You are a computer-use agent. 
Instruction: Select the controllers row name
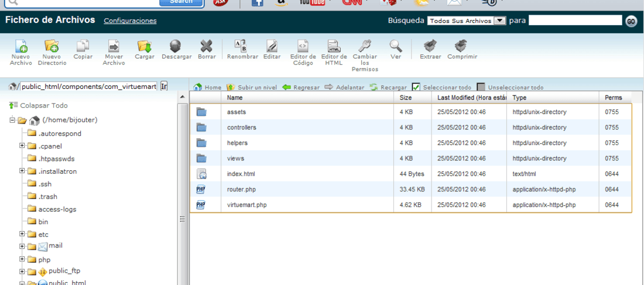(x=241, y=128)
